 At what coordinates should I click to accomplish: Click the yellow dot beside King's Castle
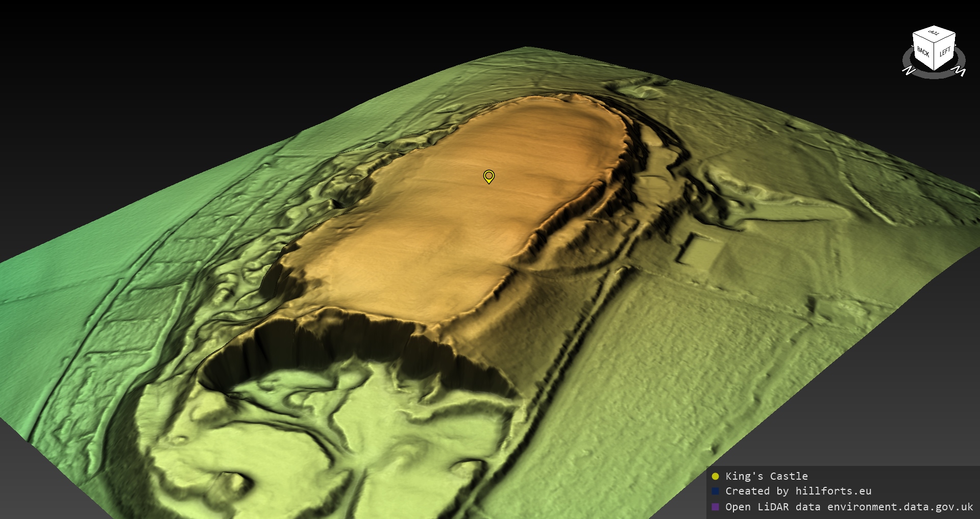[715, 476]
